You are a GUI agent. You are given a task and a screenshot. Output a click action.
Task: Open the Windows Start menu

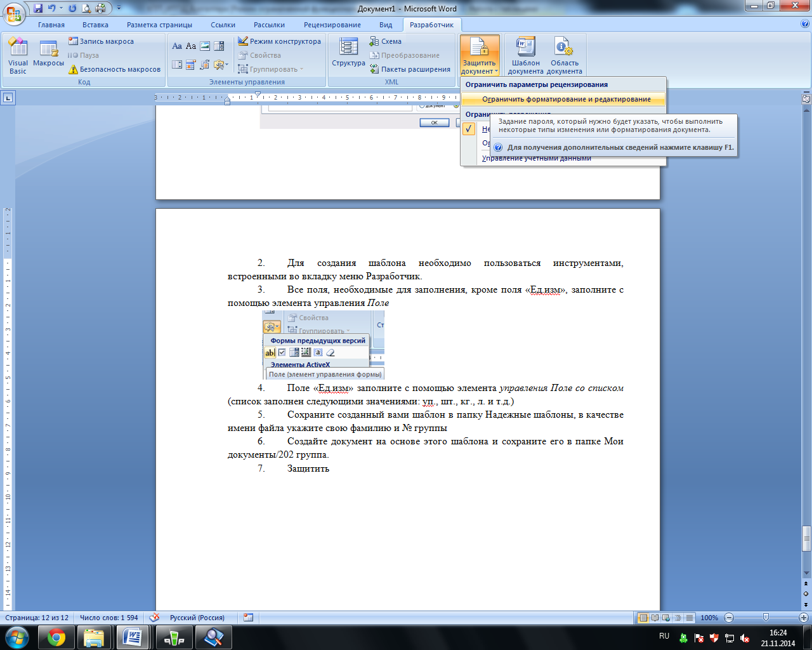tap(16, 637)
